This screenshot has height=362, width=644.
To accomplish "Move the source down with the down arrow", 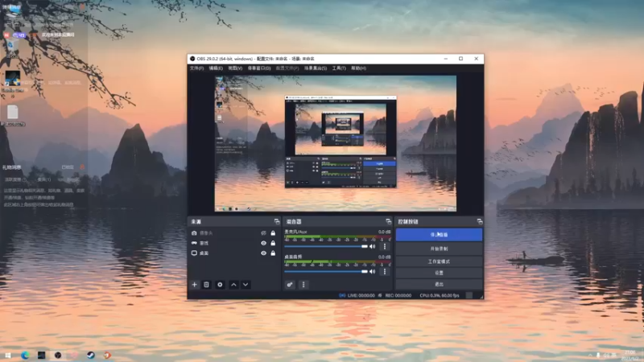I will (246, 285).
